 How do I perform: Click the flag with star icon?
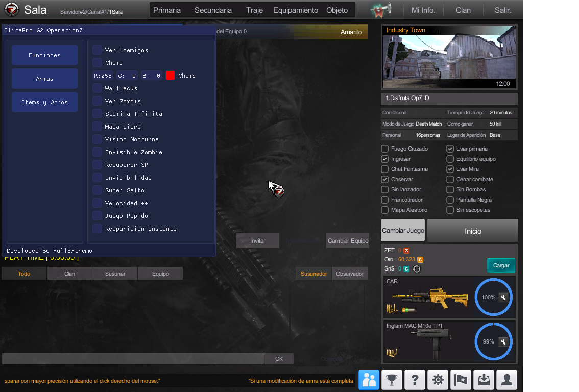tap(461, 380)
